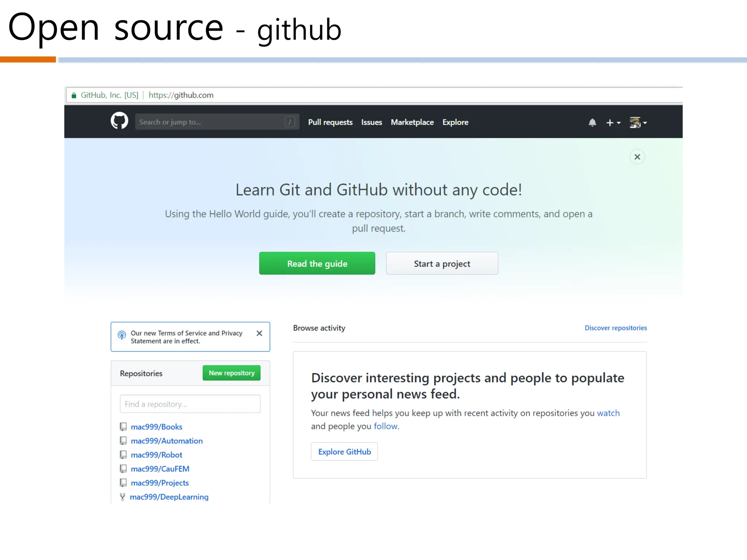This screenshot has height=560, width=747.
Task: Click 'Learn Git and GitHub without any code!' heading
Action: coord(379,190)
